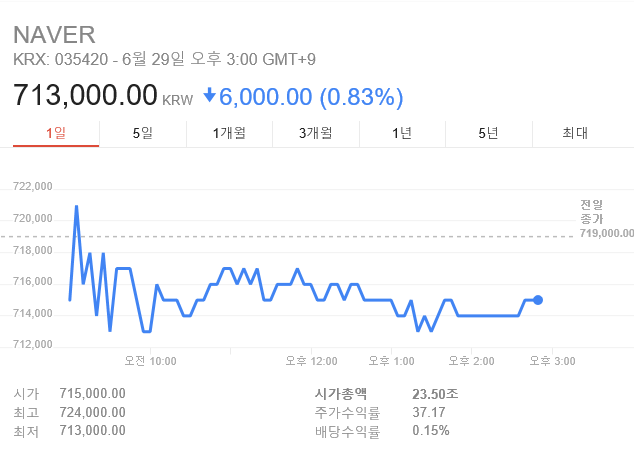The image size is (634, 454).
Task: Click the NAVER company title
Action: click(55, 35)
